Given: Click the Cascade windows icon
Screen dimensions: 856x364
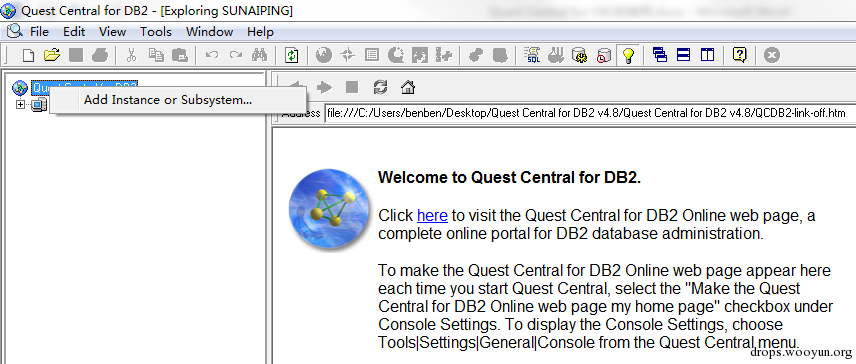Looking at the screenshot, I should pyautogui.click(x=660, y=55).
